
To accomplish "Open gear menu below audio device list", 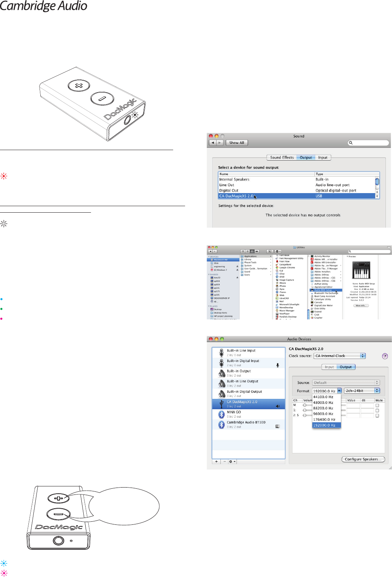I will tap(232, 461).
